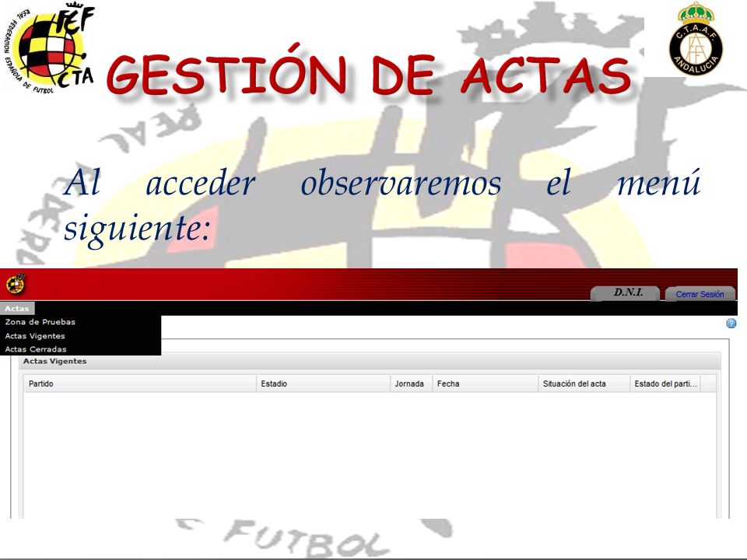Click the C.T.A.A.F. Andalucía badge
This screenshot has width=747, height=560.
coord(696,39)
